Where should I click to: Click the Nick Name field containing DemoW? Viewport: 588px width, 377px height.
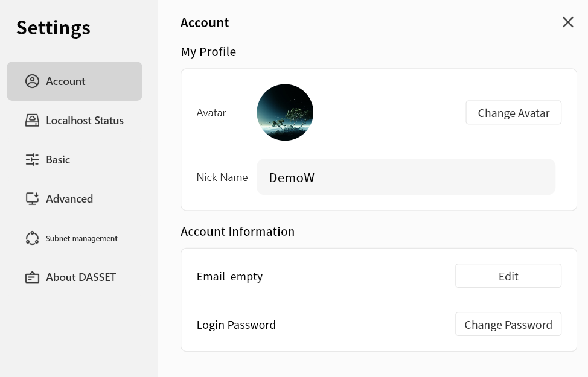pos(406,177)
